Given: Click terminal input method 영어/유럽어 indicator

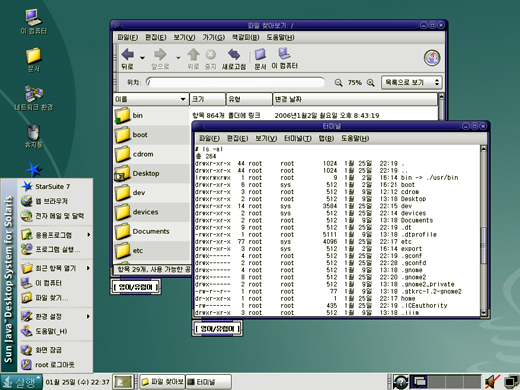Looking at the screenshot, I should (x=217, y=329).
